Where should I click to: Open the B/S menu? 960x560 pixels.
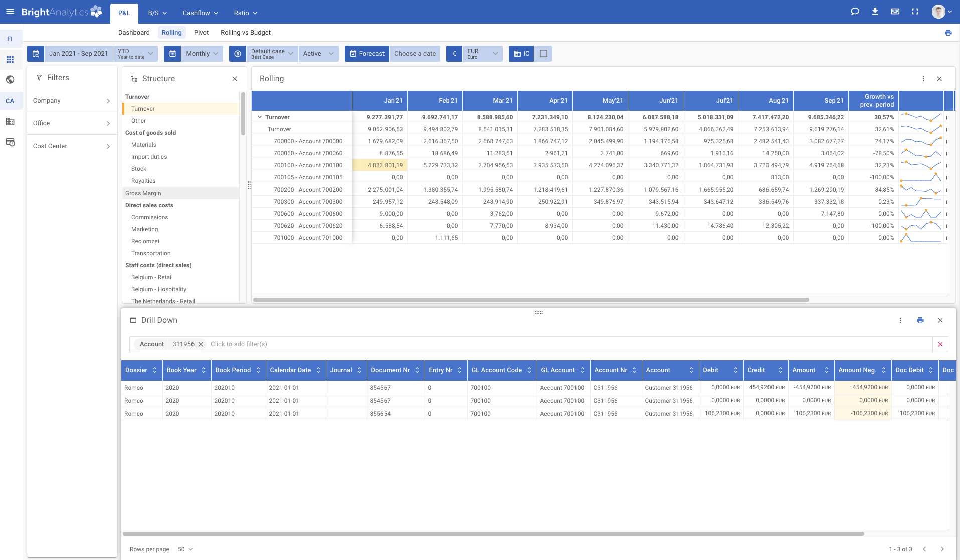pyautogui.click(x=157, y=13)
